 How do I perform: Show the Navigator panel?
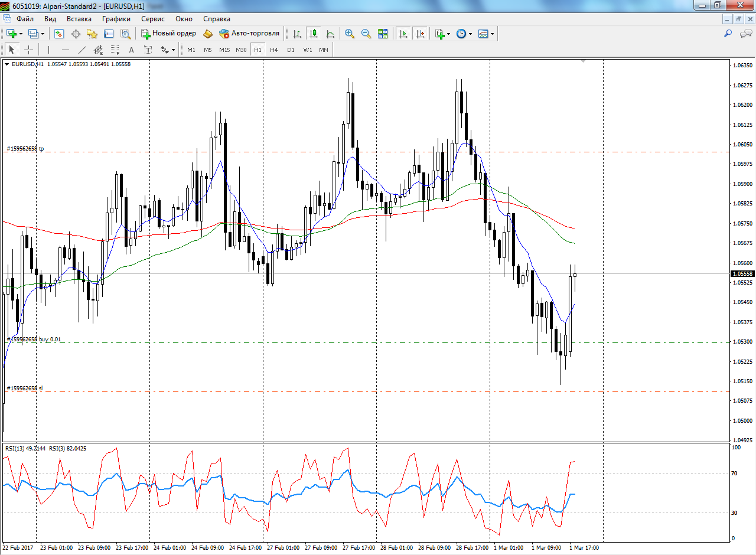[x=92, y=34]
